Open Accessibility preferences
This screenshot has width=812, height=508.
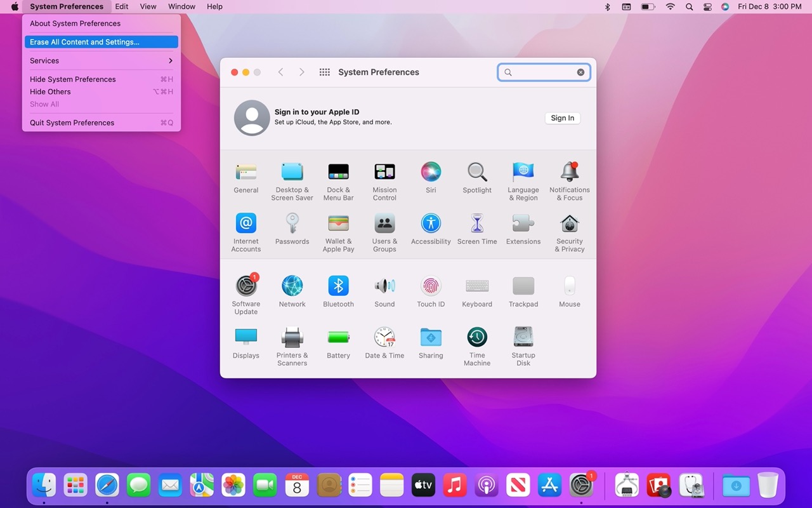[x=431, y=229]
